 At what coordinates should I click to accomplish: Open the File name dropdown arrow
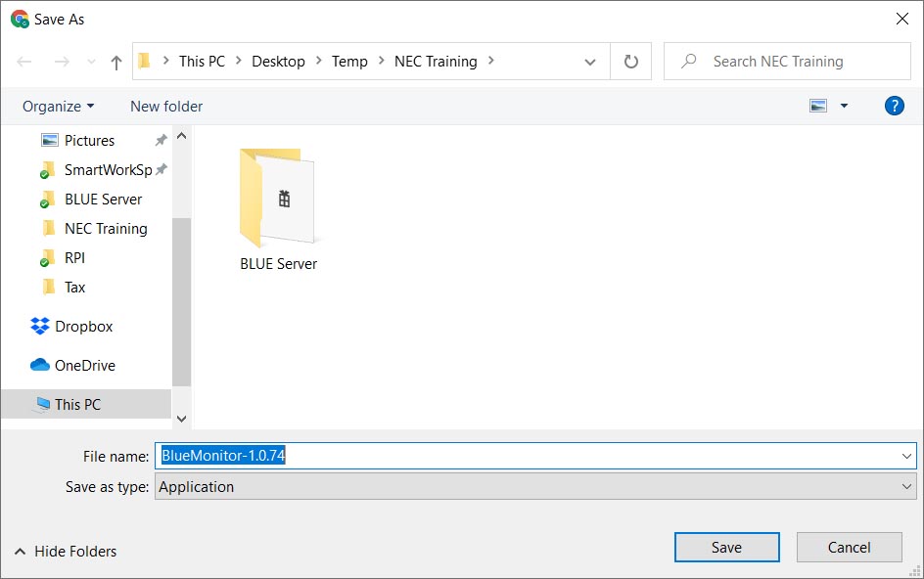(906, 456)
